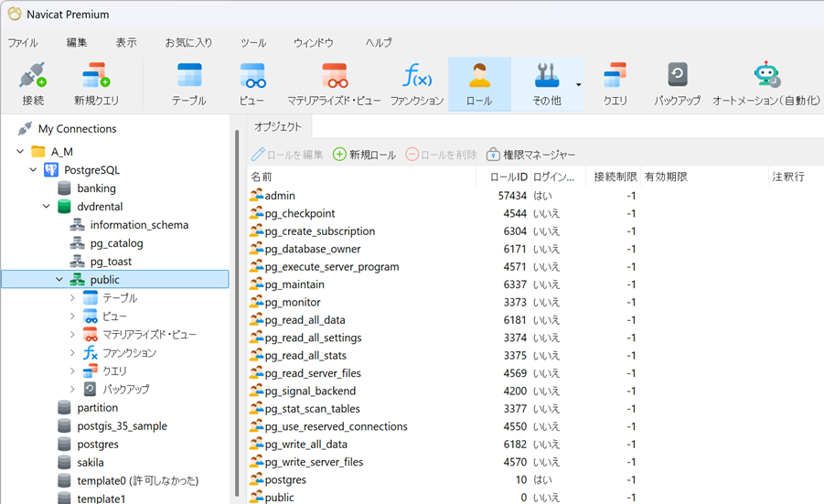Expand the バックアップ tree node

coord(72,390)
